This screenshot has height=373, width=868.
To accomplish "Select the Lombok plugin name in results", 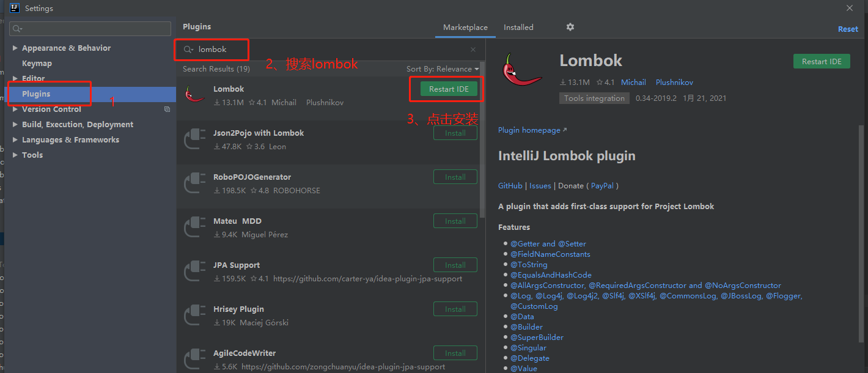I will point(229,89).
